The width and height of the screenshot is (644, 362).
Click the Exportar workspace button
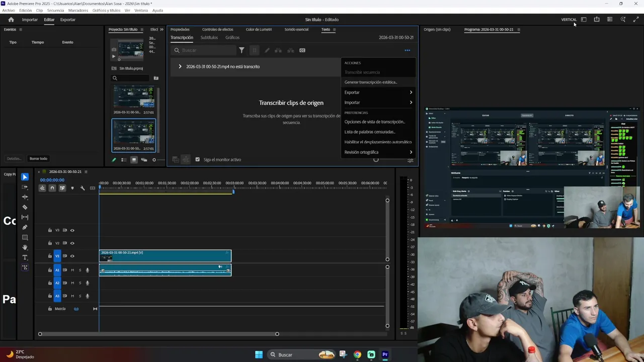(68, 20)
